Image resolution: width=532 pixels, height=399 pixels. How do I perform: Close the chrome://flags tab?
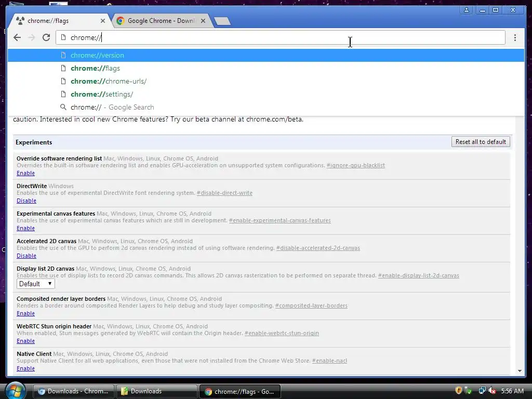(103, 21)
